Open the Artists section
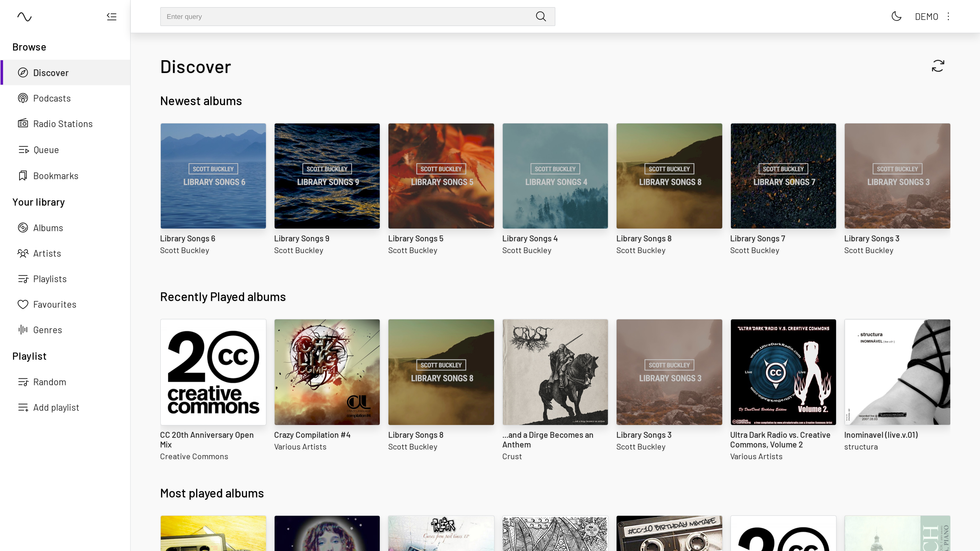 tap(47, 253)
